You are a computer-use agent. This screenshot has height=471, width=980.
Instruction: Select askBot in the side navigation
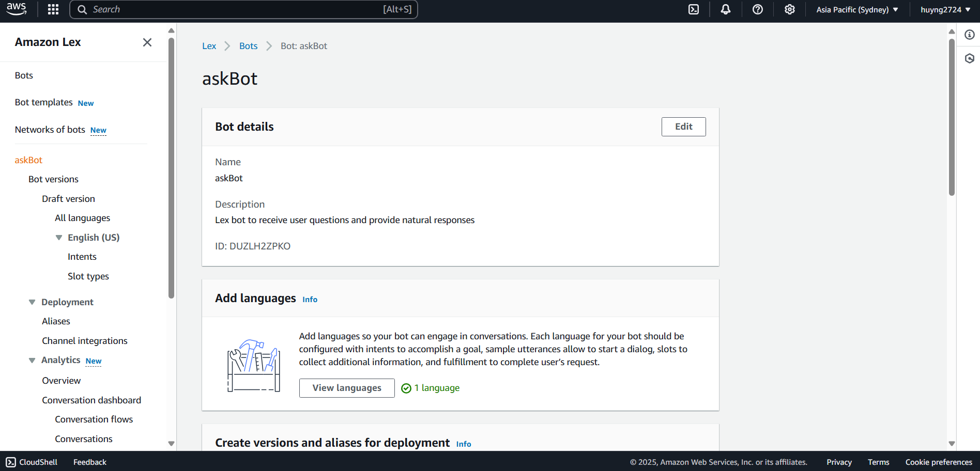28,160
